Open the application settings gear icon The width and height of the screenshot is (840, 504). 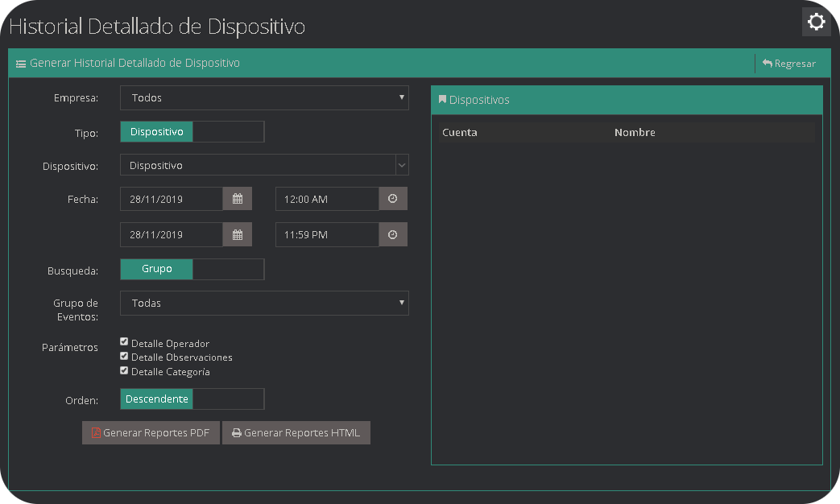coord(816,22)
